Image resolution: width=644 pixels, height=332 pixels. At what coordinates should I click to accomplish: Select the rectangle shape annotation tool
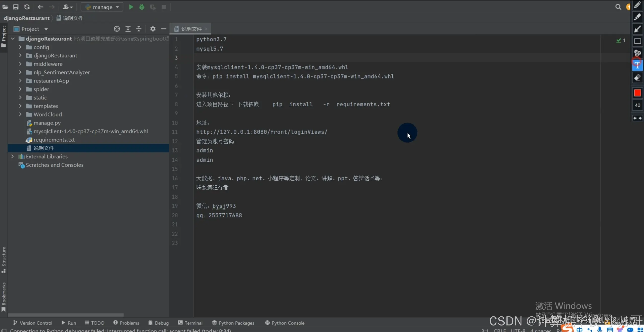pyautogui.click(x=637, y=41)
